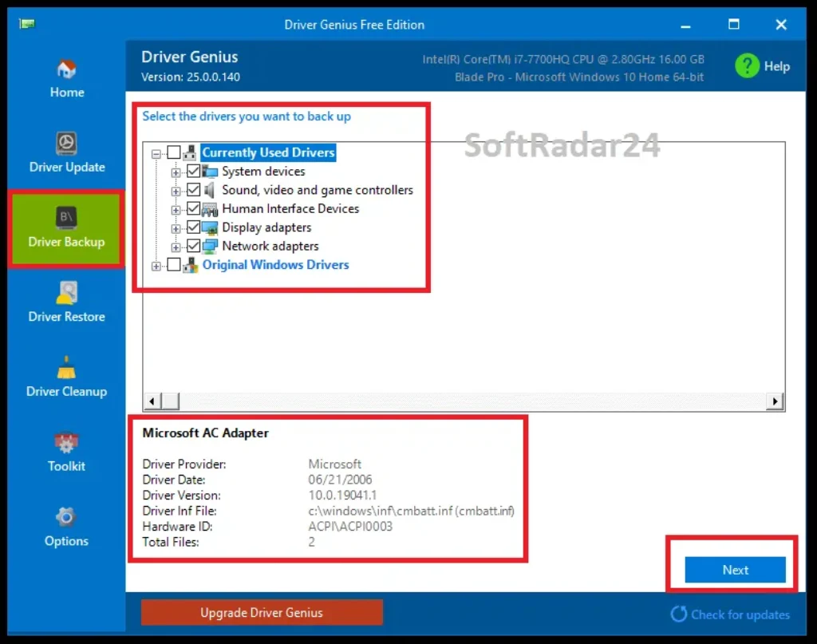Open the Options gear icon
The image size is (817, 644).
coord(66,517)
